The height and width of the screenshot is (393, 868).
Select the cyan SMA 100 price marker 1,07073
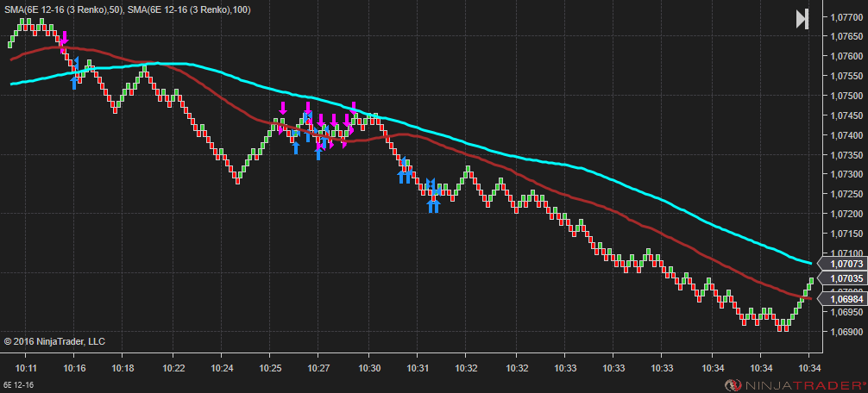pyautogui.click(x=842, y=264)
